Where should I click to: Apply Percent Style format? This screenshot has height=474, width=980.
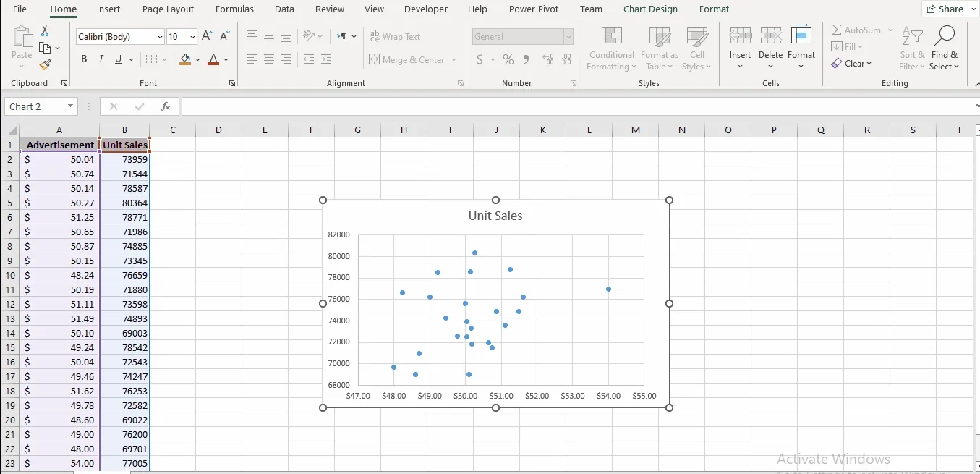pyautogui.click(x=508, y=59)
